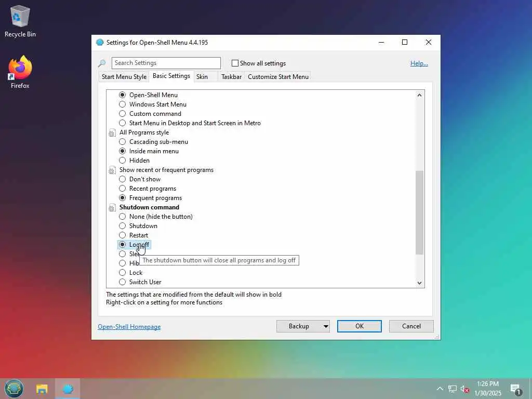Open the Recycle Bin desktop icon
This screenshot has height=399, width=532.
(x=20, y=21)
